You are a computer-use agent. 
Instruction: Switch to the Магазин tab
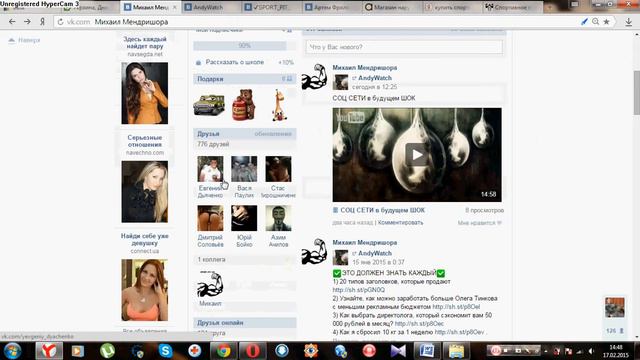392,7
